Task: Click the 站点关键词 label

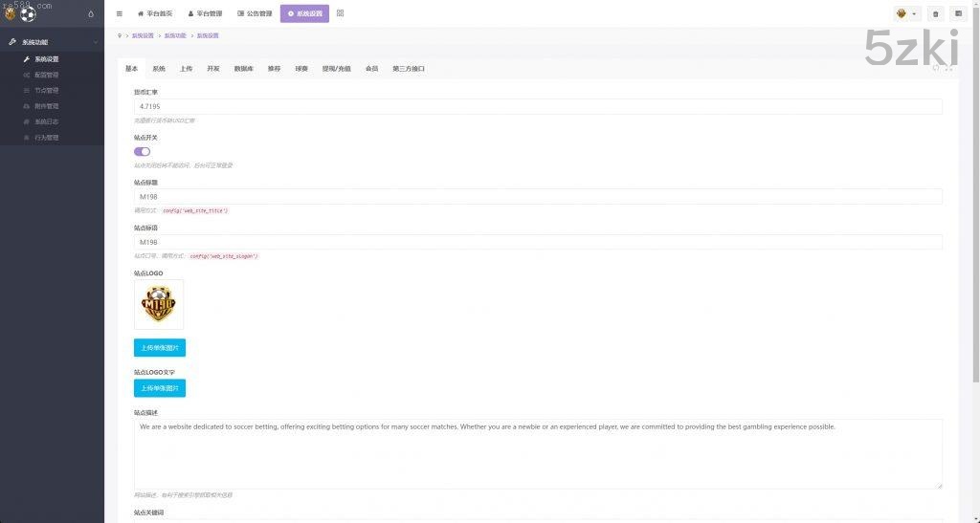Action: click(x=148, y=512)
